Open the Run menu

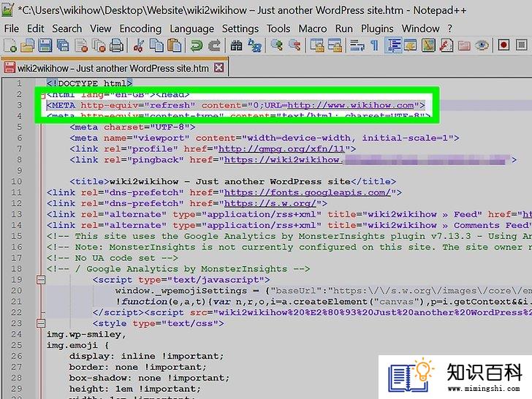click(343, 28)
